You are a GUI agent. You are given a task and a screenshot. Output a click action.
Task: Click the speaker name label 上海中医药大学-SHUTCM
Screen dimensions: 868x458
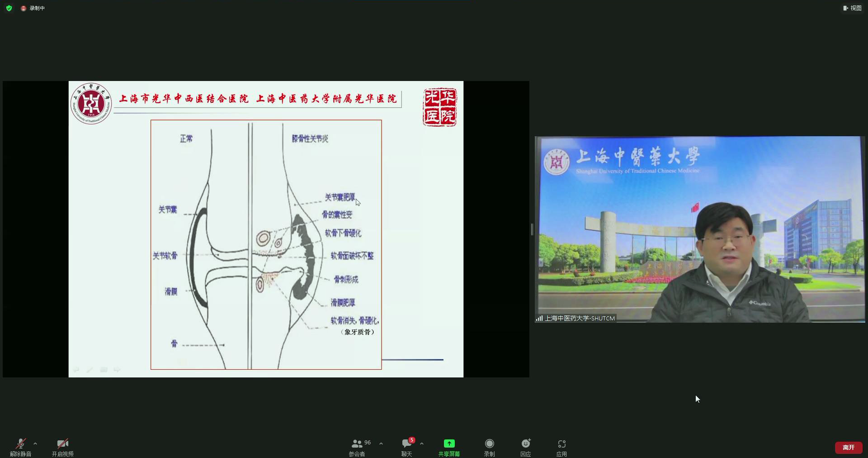(x=579, y=318)
